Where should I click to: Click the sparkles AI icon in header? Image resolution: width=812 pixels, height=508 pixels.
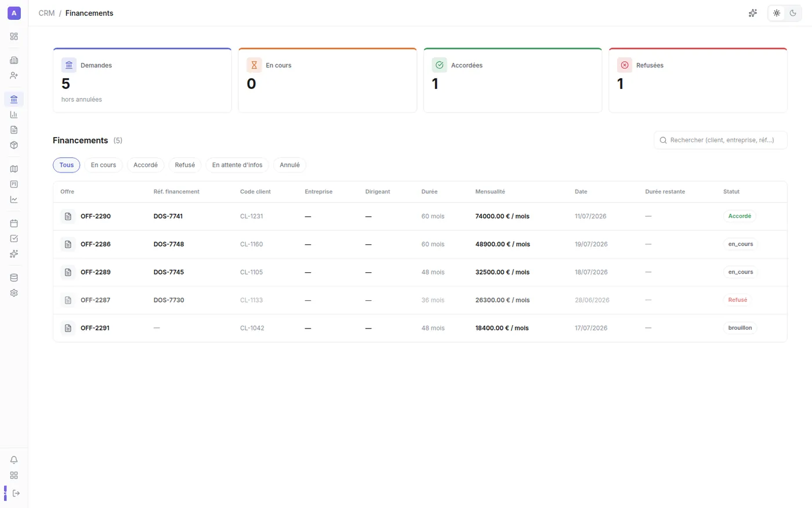click(x=753, y=13)
